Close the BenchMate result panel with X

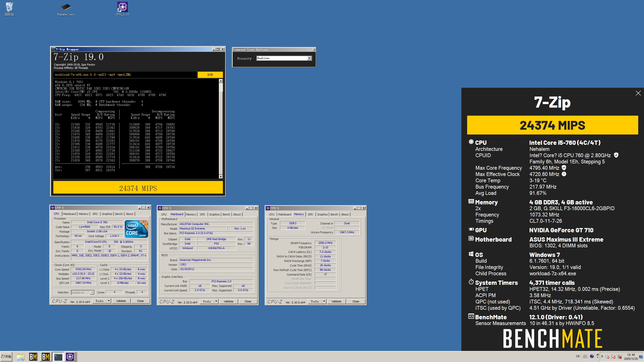[x=638, y=93]
